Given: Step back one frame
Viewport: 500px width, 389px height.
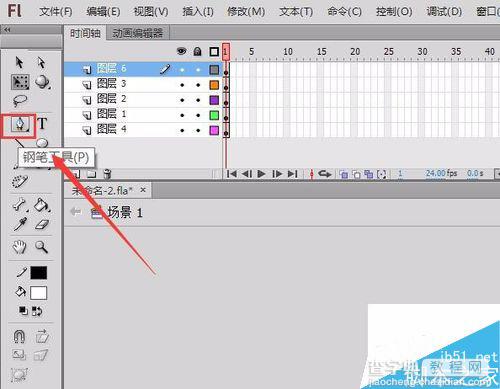Looking at the screenshot, I should click(247, 174).
